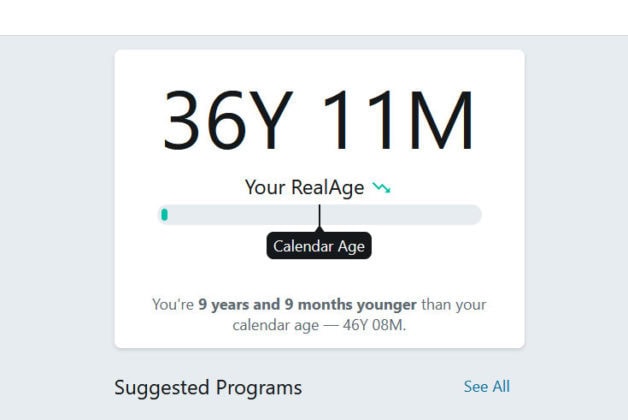Click the blank white header bar at top

[x=314, y=17]
